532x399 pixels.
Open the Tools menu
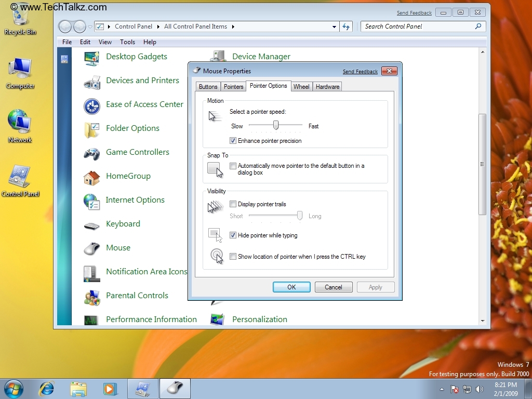click(127, 42)
